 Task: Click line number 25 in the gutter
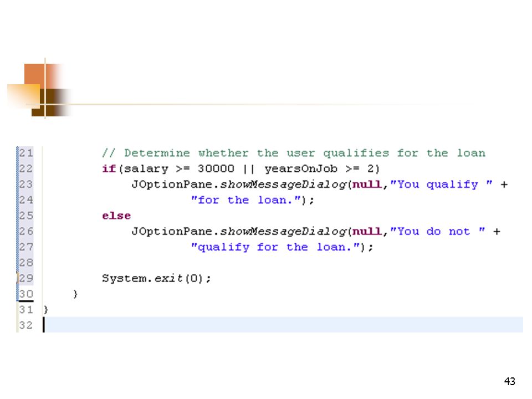(x=26, y=216)
